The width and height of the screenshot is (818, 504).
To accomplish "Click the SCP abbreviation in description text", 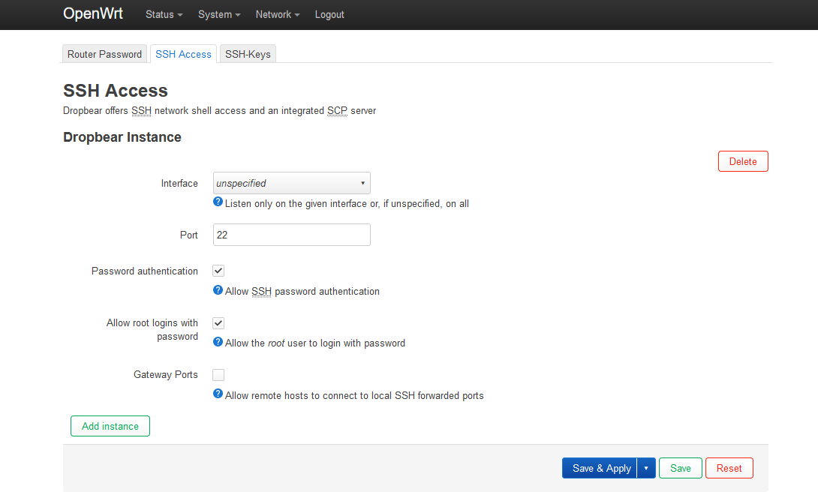I will [x=337, y=110].
